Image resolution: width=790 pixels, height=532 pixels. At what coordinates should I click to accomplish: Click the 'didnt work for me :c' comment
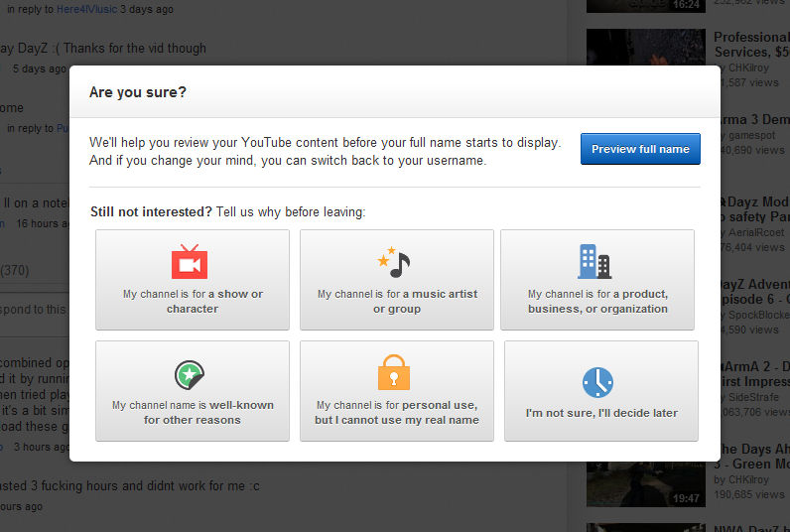(x=202, y=485)
